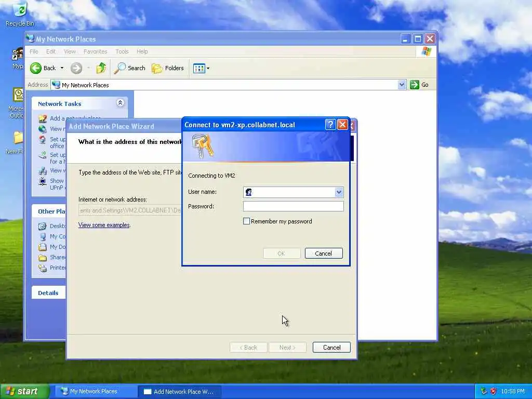The image size is (532, 399).
Task: Click the Add a network place icon
Action: point(43,118)
